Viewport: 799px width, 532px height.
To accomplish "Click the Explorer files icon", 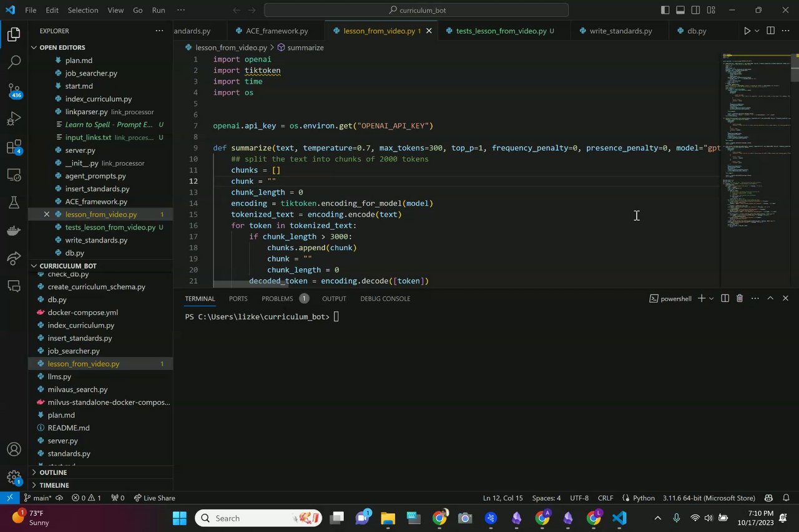I will tap(14, 34).
